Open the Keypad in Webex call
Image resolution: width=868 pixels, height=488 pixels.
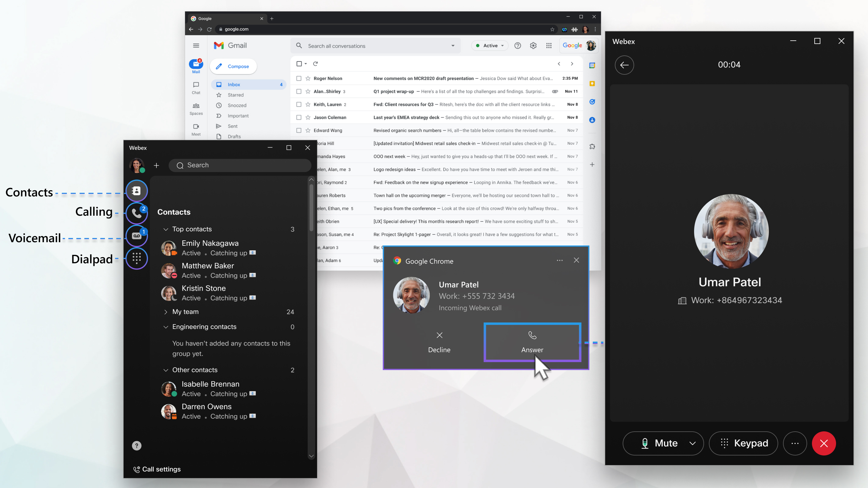click(x=743, y=443)
